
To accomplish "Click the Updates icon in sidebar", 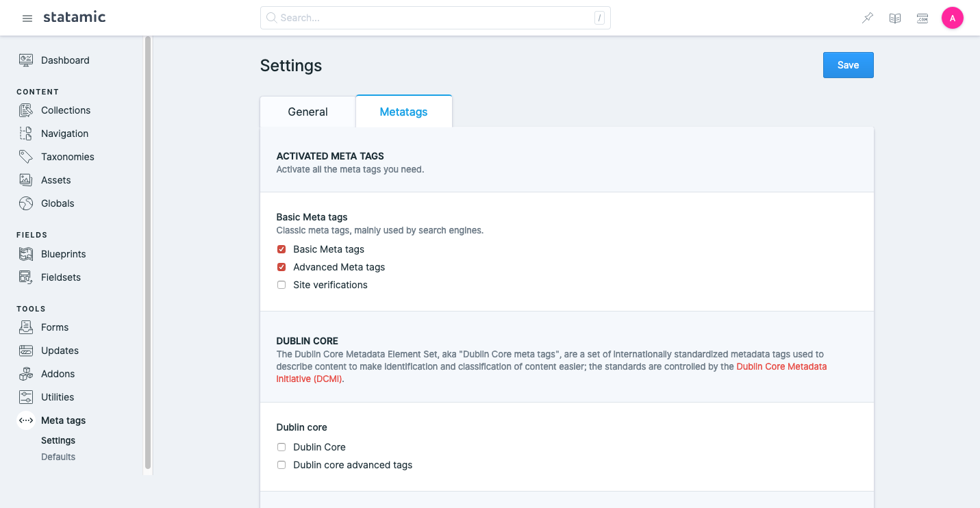I will (x=26, y=351).
